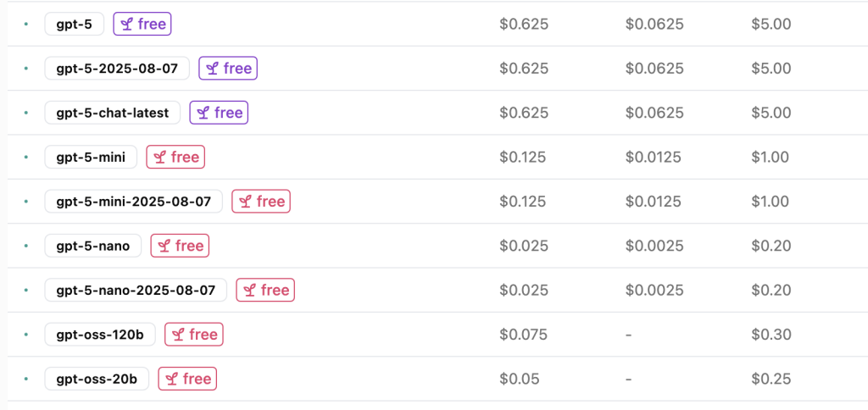
Task: Click the sprout icon in gpt-oss-20b's free badge
Action: pyautogui.click(x=171, y=379)
